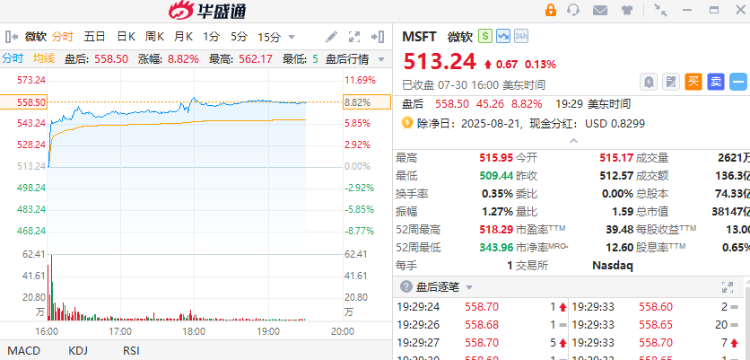Expand the 盘后逐笔 dropdown arrow
The image size is (750, 360).
pyautogui.click(x=469, y=287)
